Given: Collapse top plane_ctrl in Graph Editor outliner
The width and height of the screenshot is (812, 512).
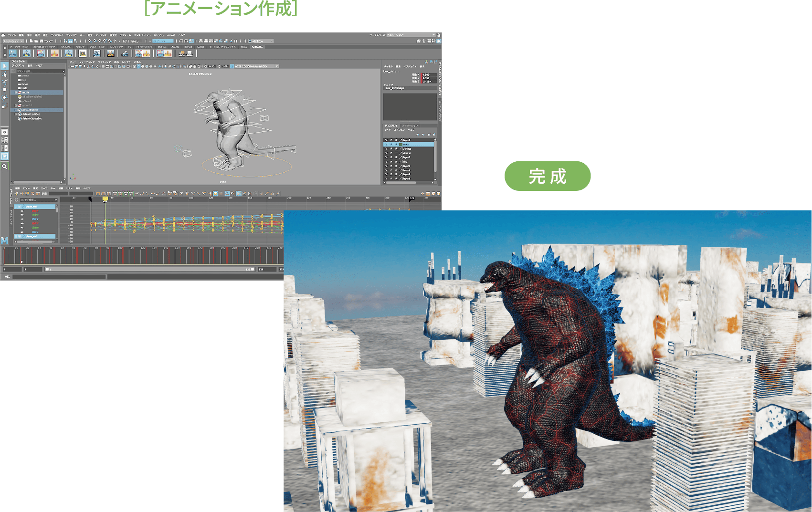Looking at the screenshot, I should tap(16, 207).
